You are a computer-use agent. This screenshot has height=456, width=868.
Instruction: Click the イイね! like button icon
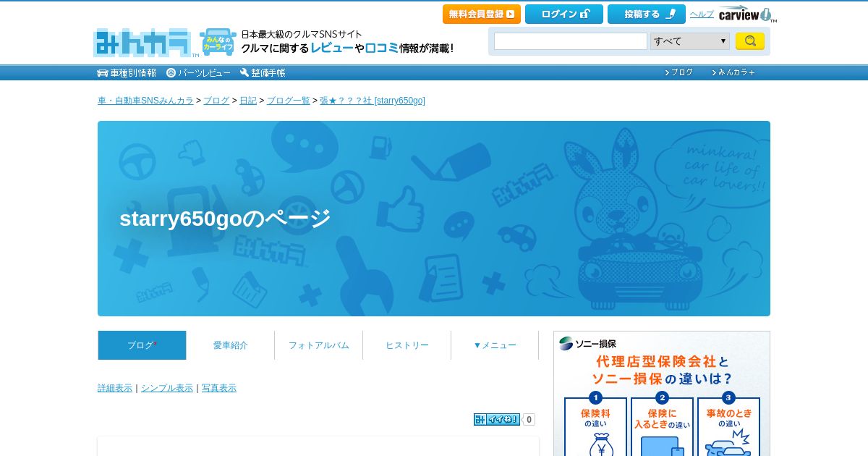tap(497, 419)
